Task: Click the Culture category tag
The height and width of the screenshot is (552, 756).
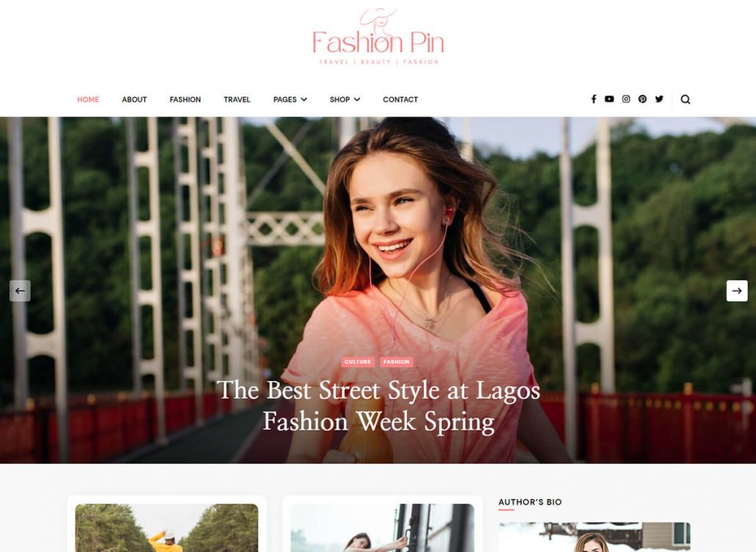Action: click(358, 361)
